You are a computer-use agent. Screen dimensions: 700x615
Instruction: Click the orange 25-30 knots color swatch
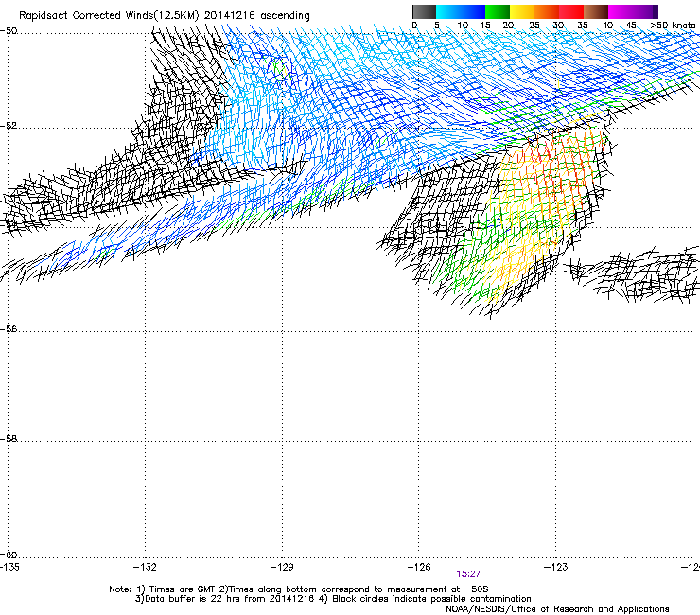click(x=547, y=11)
